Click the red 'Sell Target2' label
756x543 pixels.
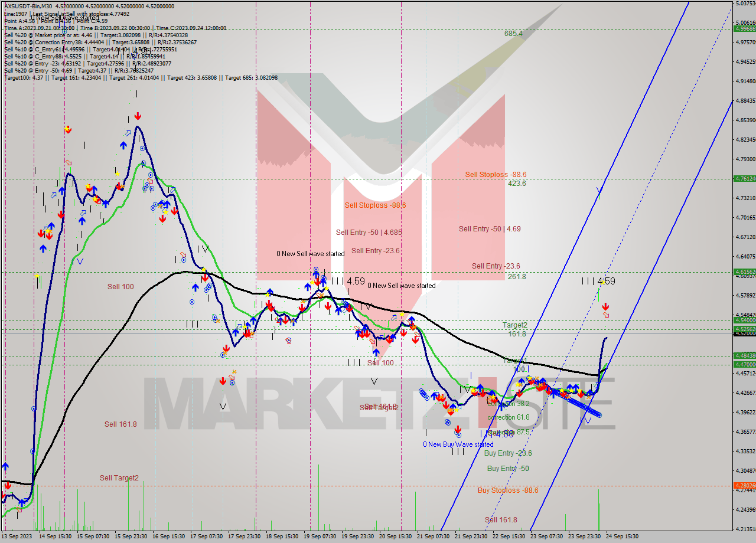[x=119, y=478]
